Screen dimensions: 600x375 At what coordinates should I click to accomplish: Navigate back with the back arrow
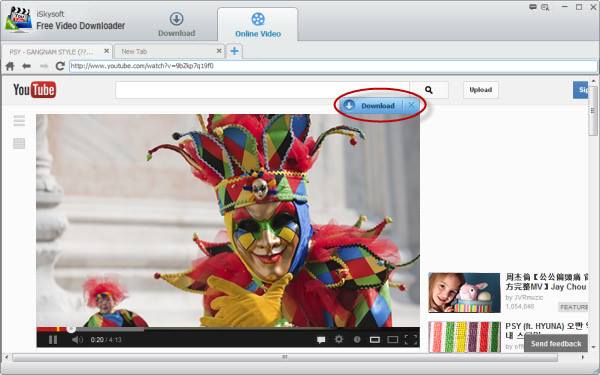[x=26, y=66]
